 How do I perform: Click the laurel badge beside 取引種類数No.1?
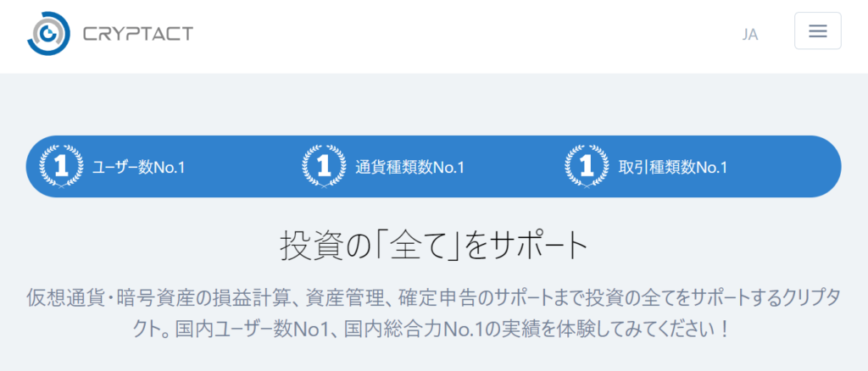point(587,166)
